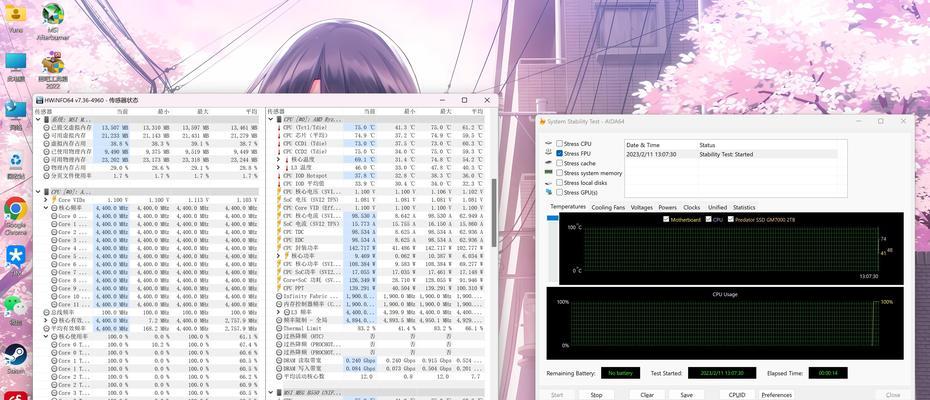Click the thermometer icon of CPU IOD Hotspot row
This screenshot has width=930, height=400.
click(x=279, y=176)
